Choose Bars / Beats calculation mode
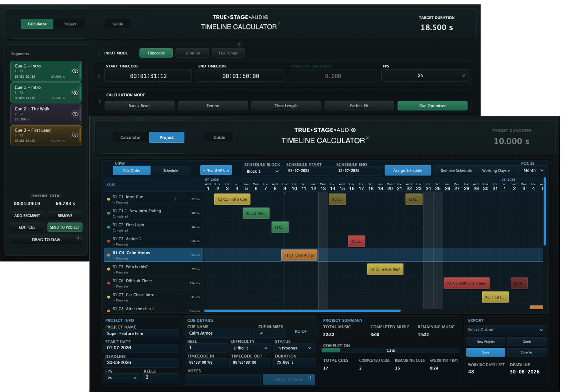 click(x=139, y=106)
